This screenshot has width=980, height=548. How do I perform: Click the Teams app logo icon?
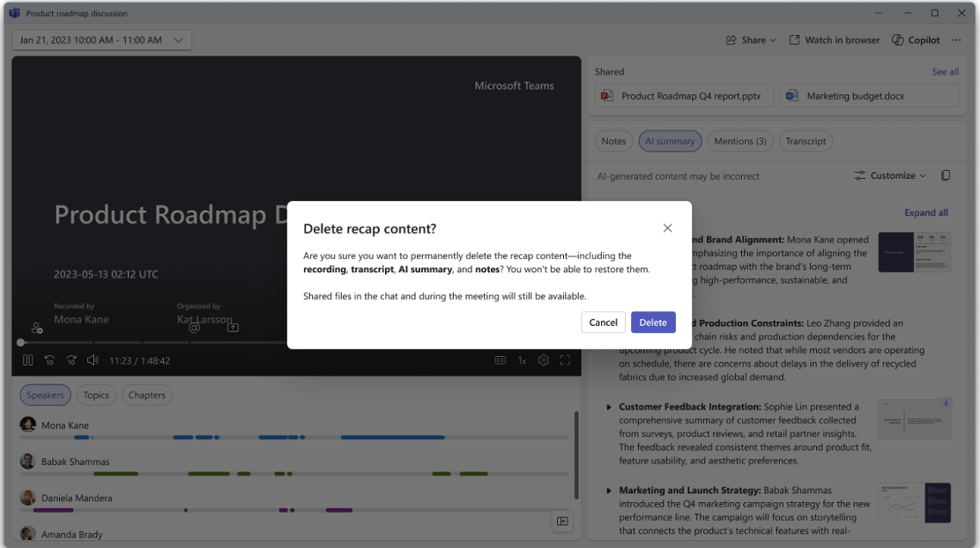(x=14, y=13)
